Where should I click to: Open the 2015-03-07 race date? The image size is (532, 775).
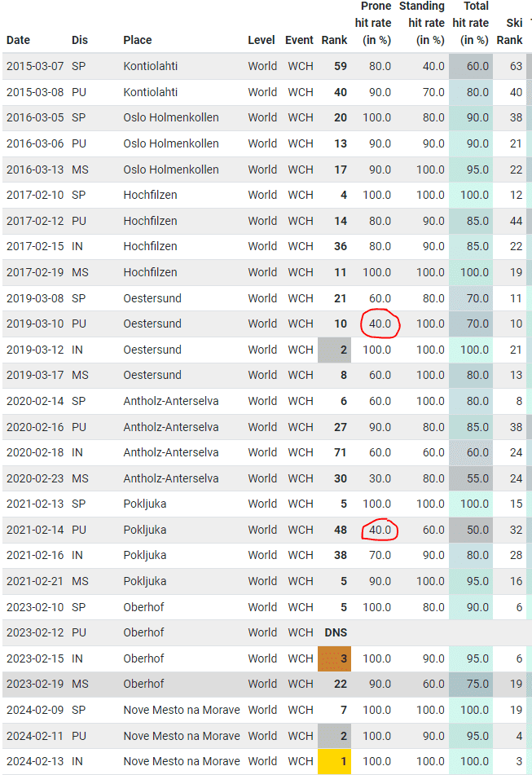(32, 66)
